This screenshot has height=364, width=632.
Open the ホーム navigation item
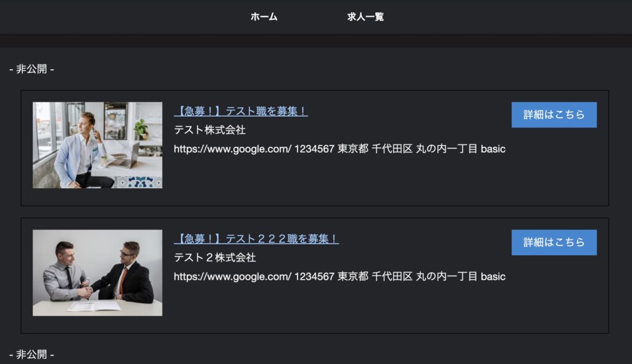tap(264, 17)
